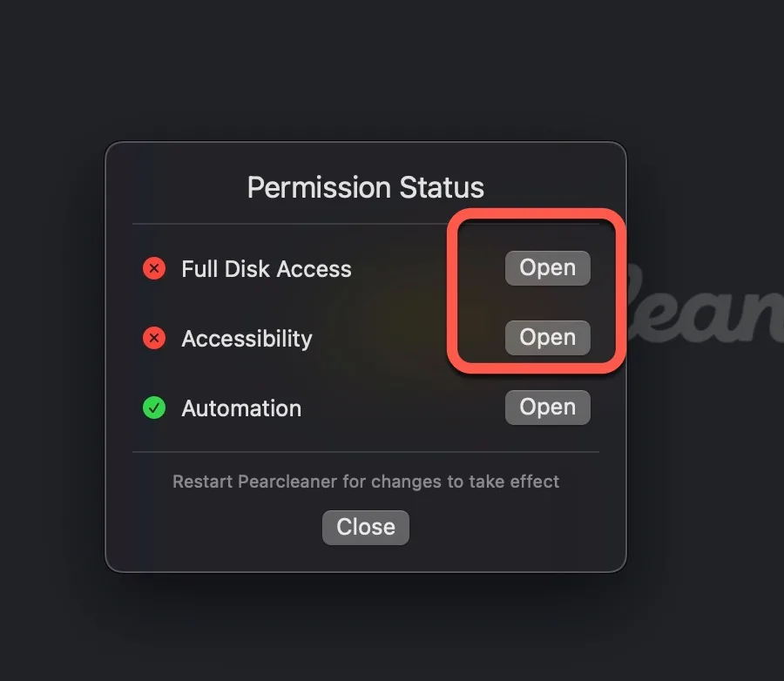Click the green checkmark icon beside Automation

pos(154,408)
